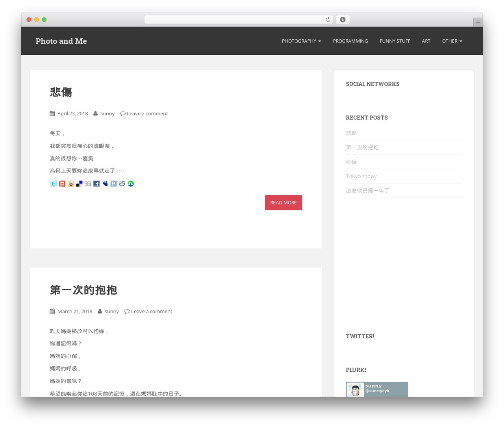Expand the Other dropdown menu

point(452,41)
